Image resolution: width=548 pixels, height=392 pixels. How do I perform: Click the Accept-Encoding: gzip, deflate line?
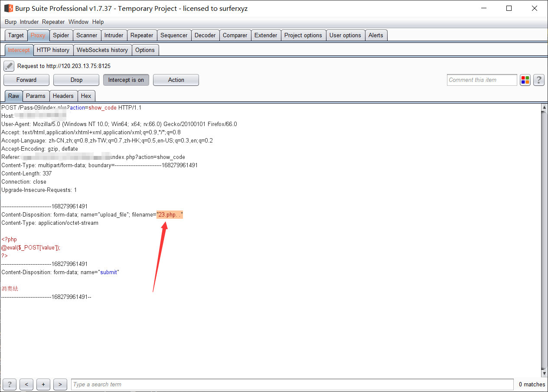click(40, 149)
